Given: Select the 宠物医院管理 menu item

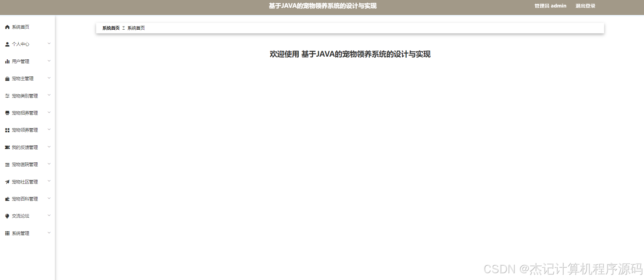Looking at the screenshot, I should tap(27, 165).
